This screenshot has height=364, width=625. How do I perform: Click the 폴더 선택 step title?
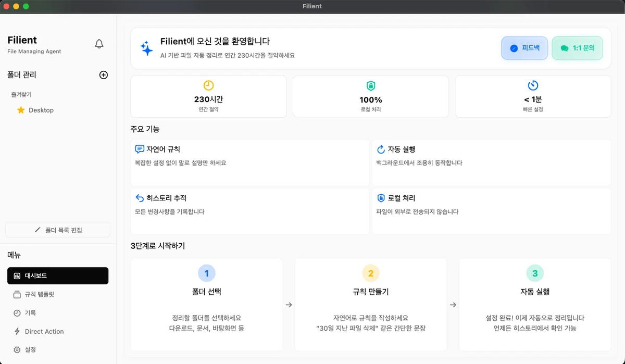pyautogui.click(x=207, y=292)
